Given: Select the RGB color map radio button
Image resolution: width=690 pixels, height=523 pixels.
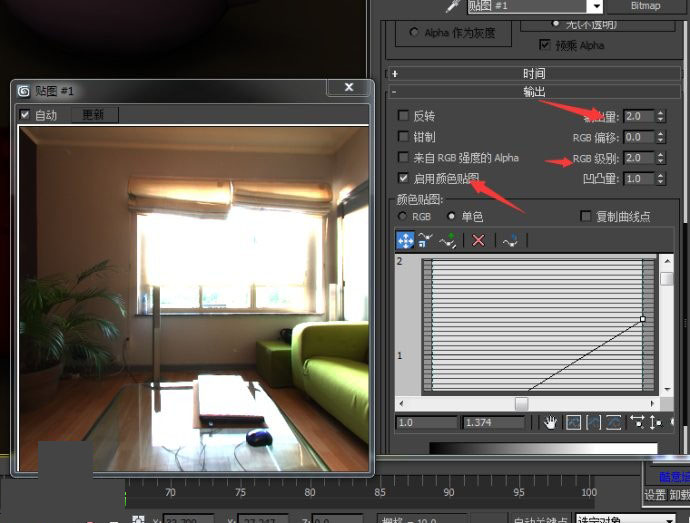Looking at the screenshot, I should [x=402, y=216].
